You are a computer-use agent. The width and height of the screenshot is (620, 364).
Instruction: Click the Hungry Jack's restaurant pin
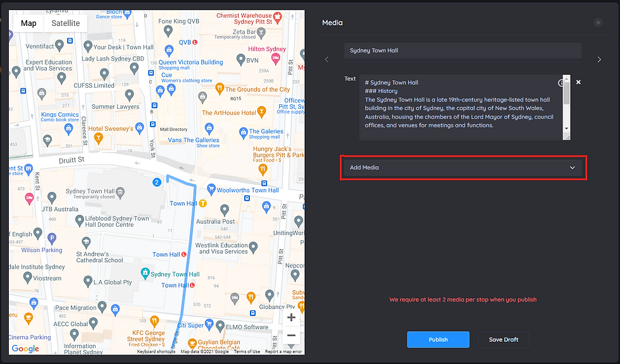263,169
